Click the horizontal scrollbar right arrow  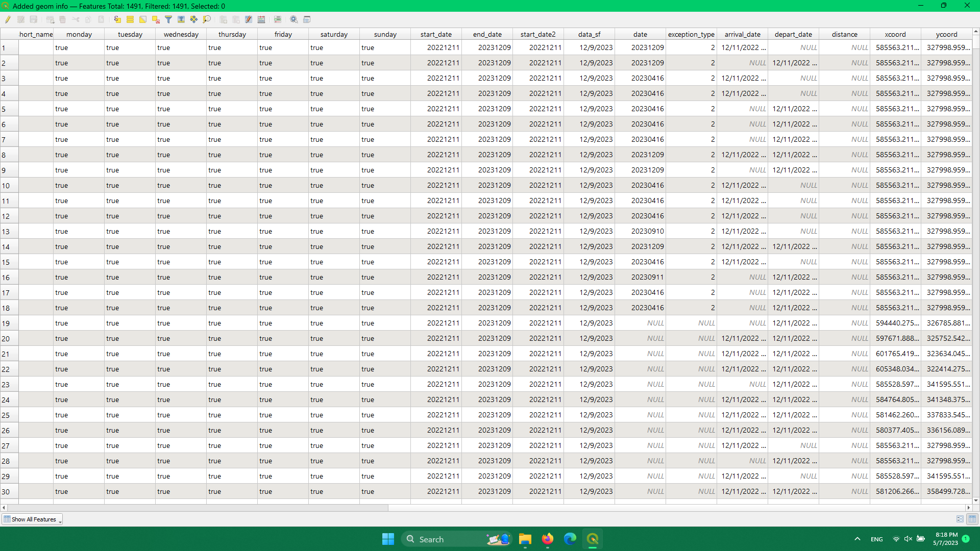click(x=968, y=508)
